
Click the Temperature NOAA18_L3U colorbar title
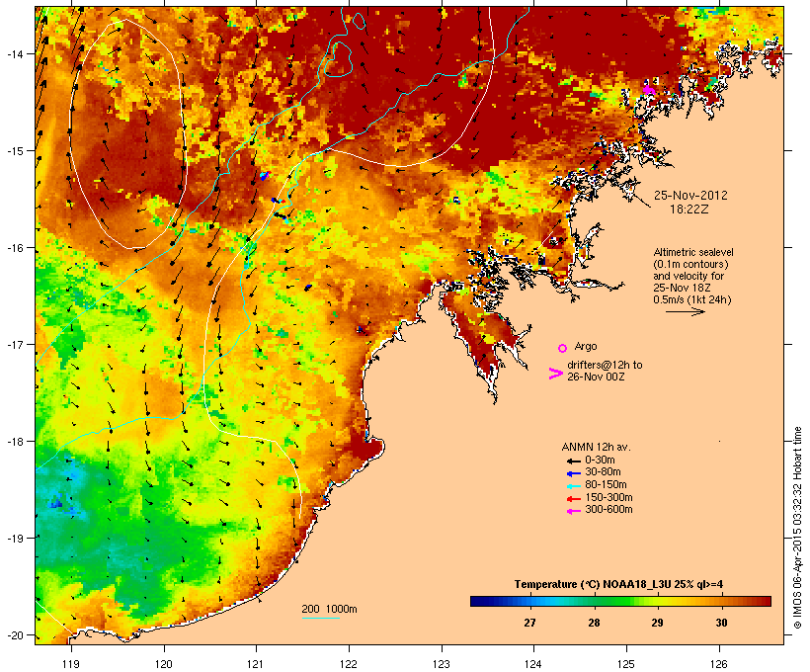[619, 584]
